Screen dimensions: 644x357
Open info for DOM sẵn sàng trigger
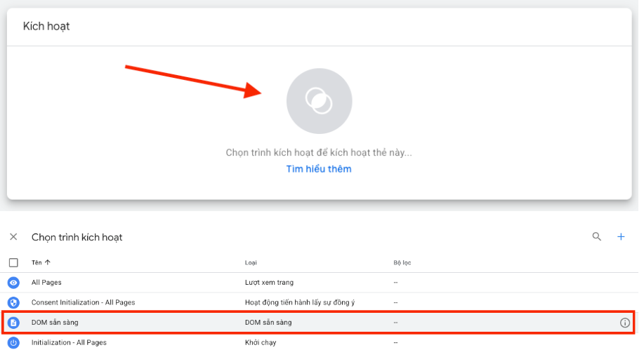[x=624, y=323]
